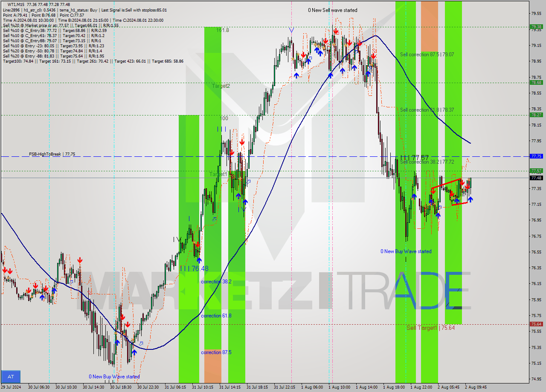
Task: Select the red trend channel near 2 Aug 05:45
Action: tap(449, 192)
